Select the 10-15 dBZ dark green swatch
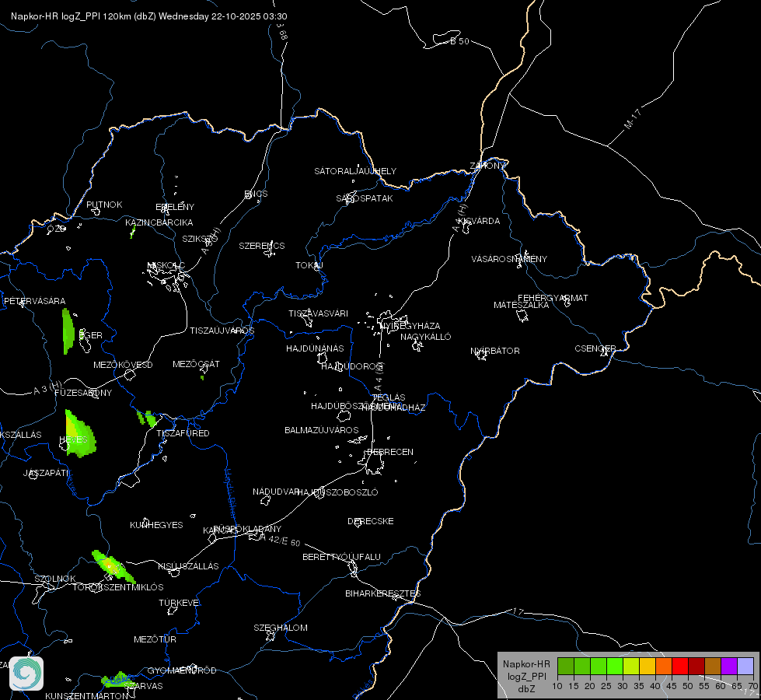761x700 pixels. [x=566, y=666]
